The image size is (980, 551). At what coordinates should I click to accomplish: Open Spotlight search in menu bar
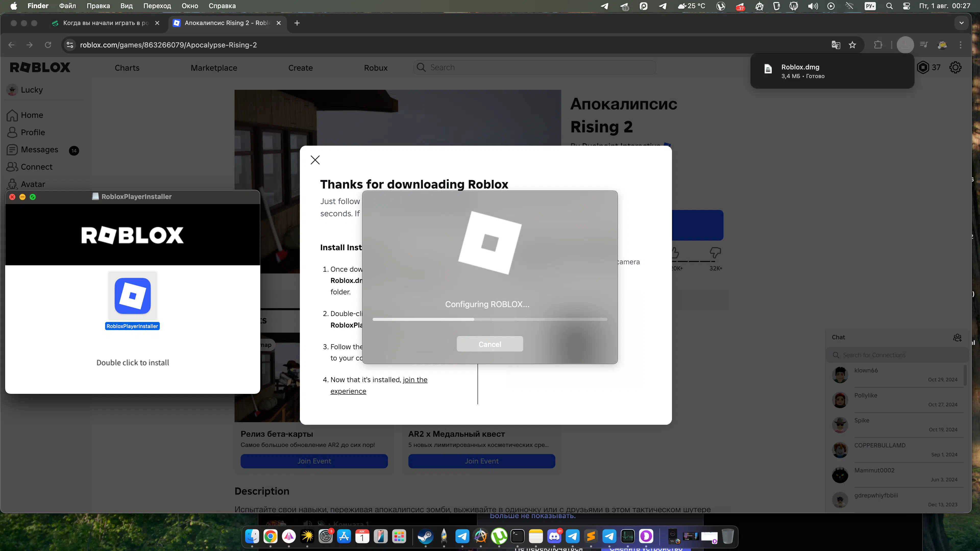(x=889, y=6)
